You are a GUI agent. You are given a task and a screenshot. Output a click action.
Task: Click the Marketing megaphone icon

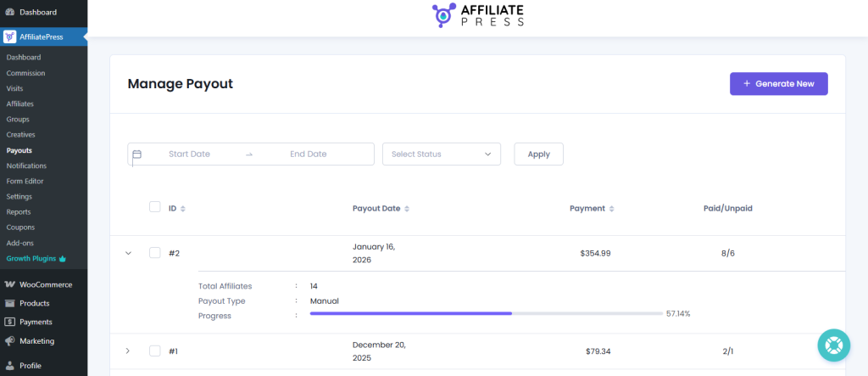point(10,341)
